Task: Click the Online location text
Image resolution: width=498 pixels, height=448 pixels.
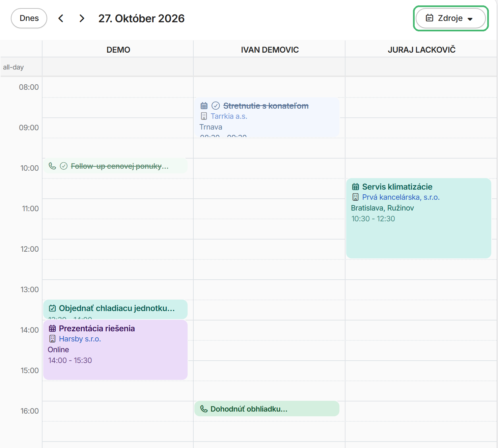Action: click(x=58, y=349)
